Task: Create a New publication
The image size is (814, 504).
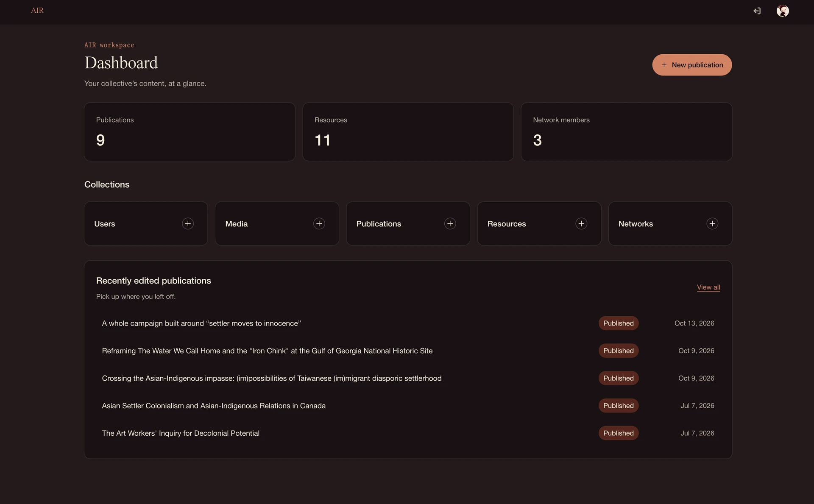Action: click(x=692, y=65)
